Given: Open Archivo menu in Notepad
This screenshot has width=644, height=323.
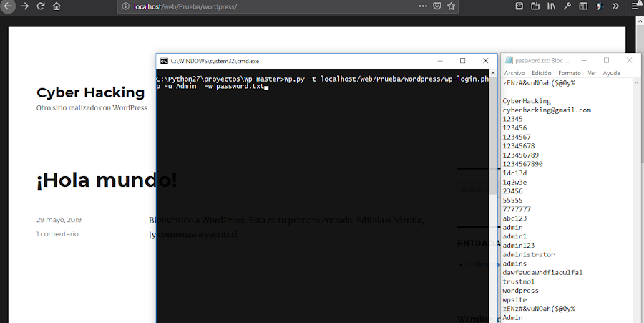Looking at the screenshot, I should click(514, 73).
